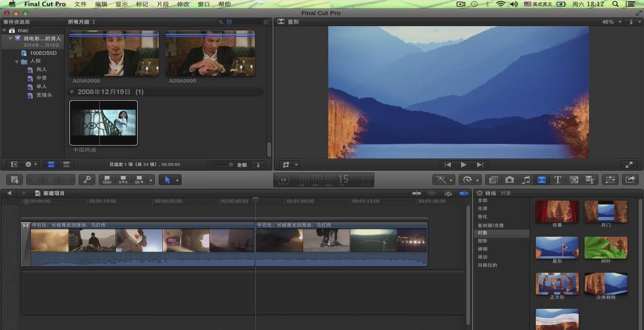This screenshot has height=330, width=644.
Task: Choose the 帘幕 transition thumbnail
Action: (557, 212)
